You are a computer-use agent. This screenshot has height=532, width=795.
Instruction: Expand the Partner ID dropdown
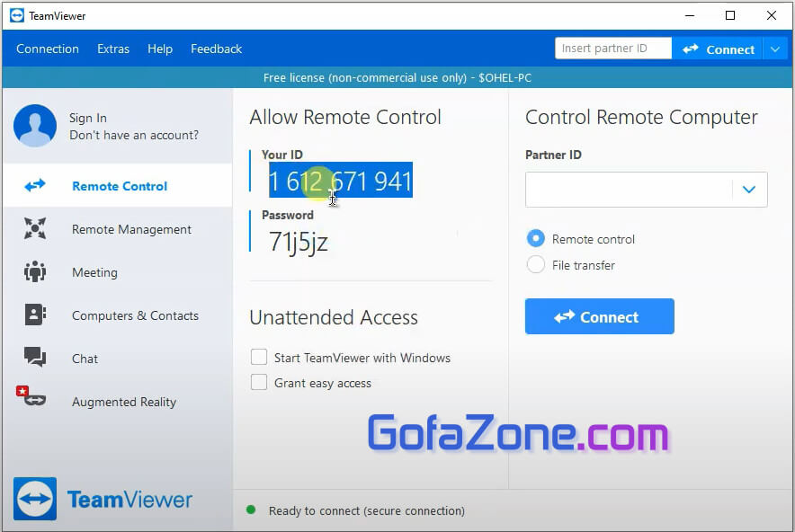click(x=749, y=189)
